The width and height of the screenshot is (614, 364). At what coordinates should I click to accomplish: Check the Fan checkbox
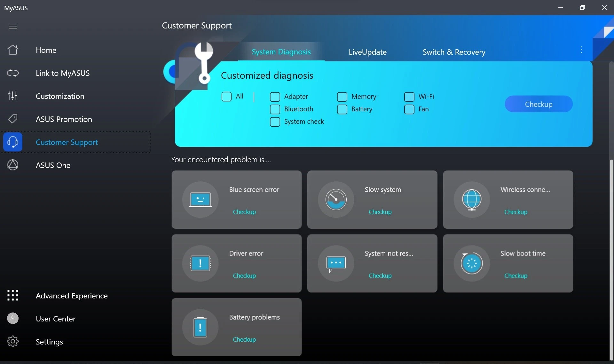409,109
